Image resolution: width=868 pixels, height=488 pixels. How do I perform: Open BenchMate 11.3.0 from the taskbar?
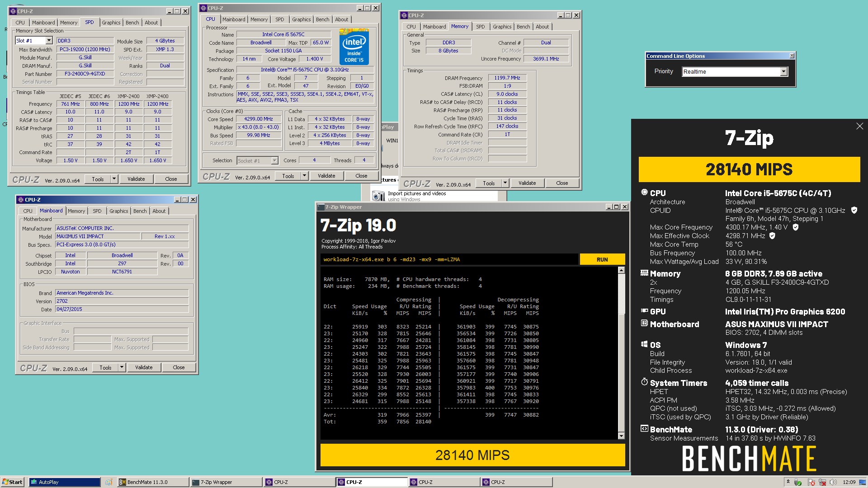pyautogui.click(x=153, y=482)
